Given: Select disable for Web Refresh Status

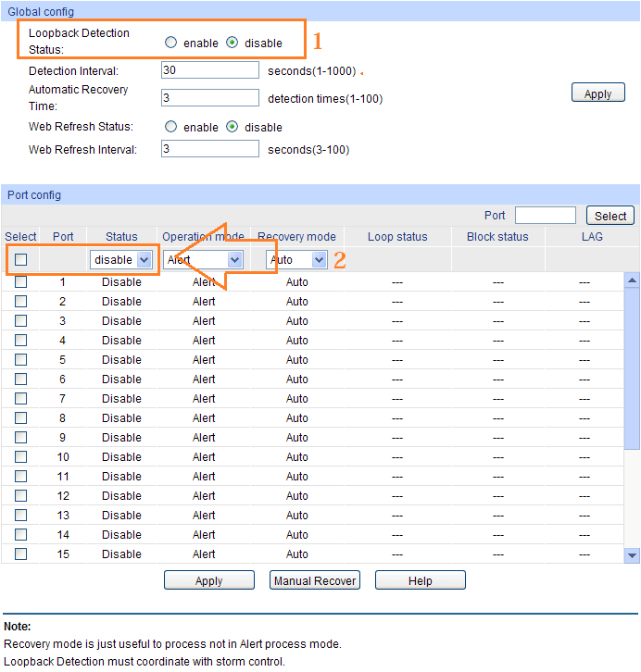Looking at the screenshot, I should tap(233, 127).
